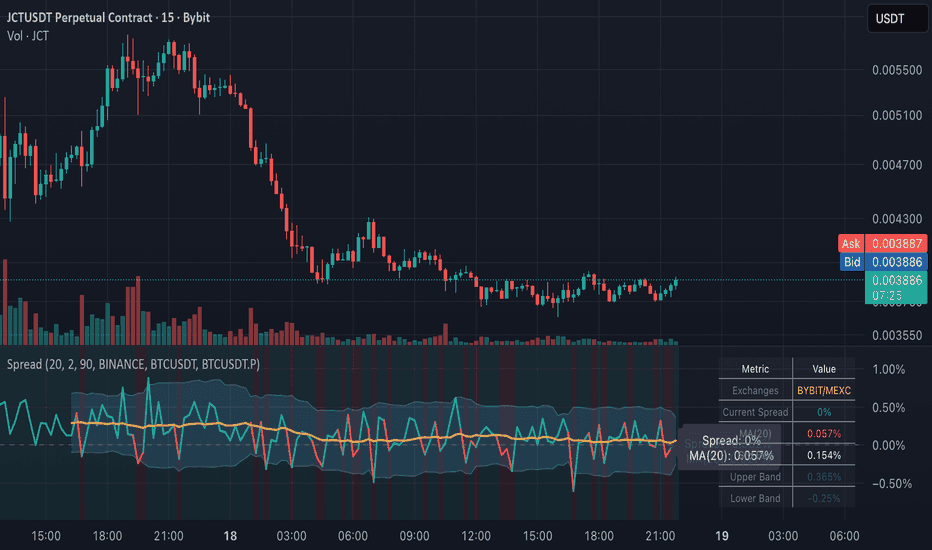Click the 0.004300 price axis label
The height and width of the screenshot is (550, 932).
[x=897, y=219]
